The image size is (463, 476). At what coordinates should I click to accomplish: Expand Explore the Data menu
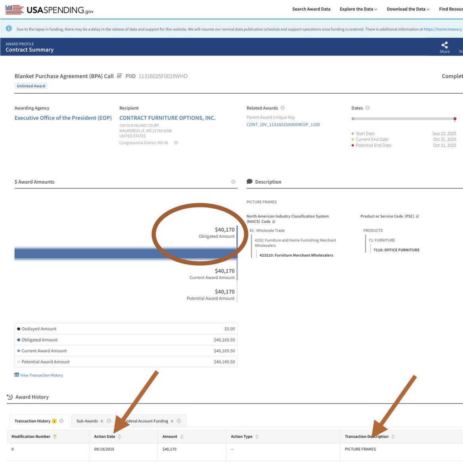(358, 9)
